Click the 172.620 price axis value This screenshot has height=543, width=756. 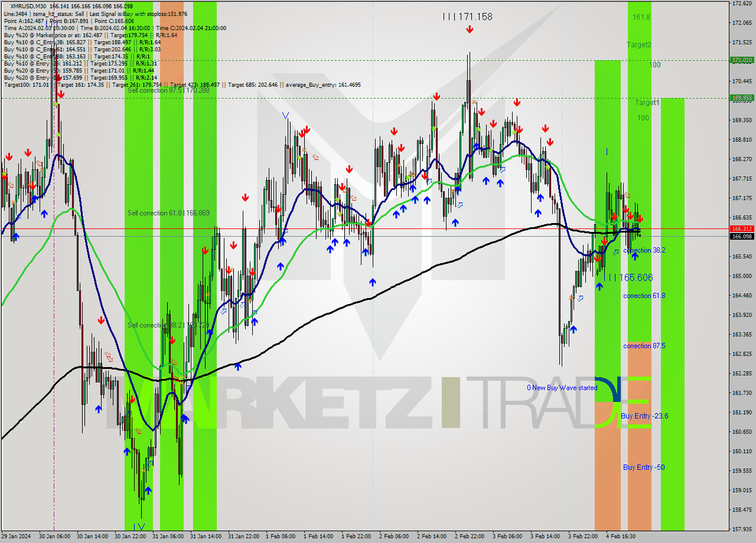[x=742, y=4]
